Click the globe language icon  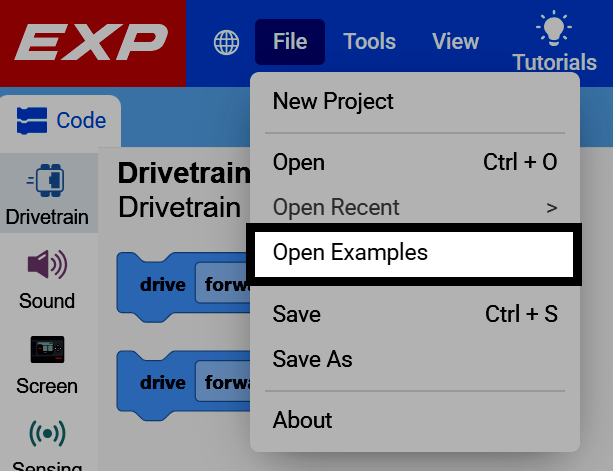tap(226, 42)
